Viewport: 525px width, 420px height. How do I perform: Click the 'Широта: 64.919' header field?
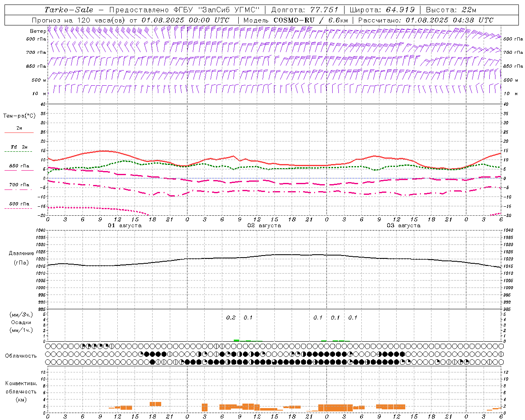click(x=382, y=10)
